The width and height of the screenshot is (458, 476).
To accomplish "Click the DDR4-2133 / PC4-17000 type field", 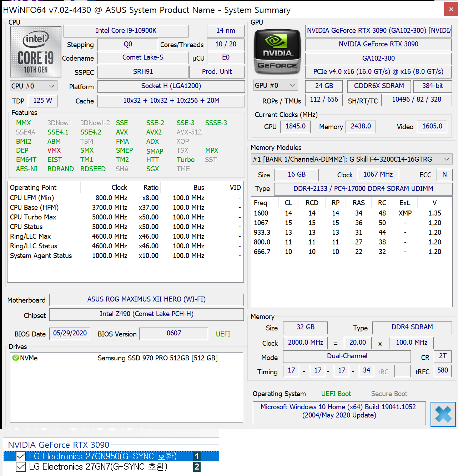I will pos(363,189).
